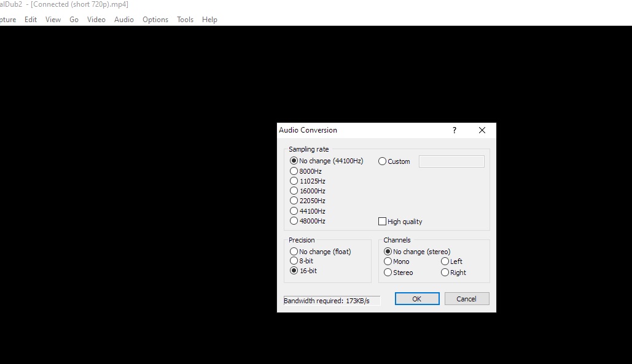Select the 8000Hz sampling rate

[305, 171]
